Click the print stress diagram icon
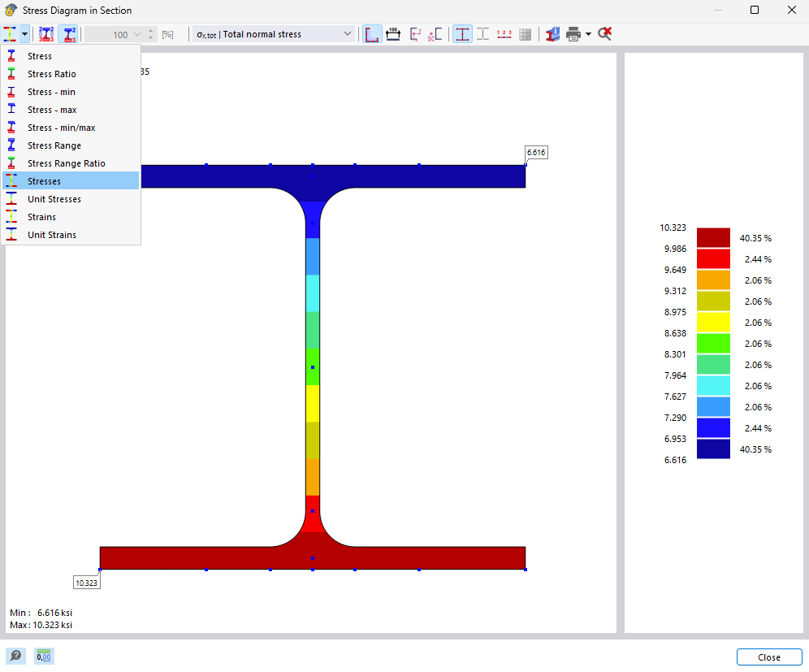This screenshot has height=672, width=809. [574, 34]
